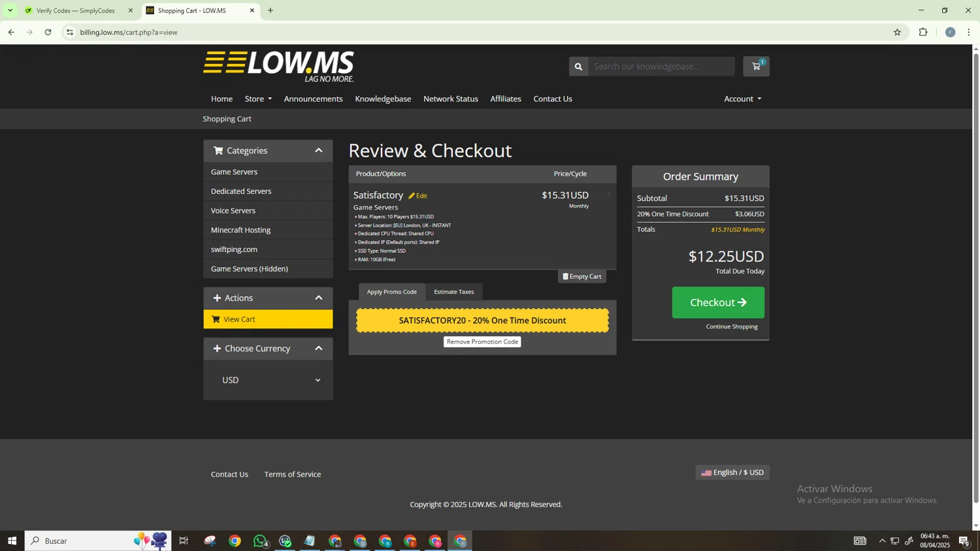Remove the Satisfactory item with small x

(x=609, y=193)
